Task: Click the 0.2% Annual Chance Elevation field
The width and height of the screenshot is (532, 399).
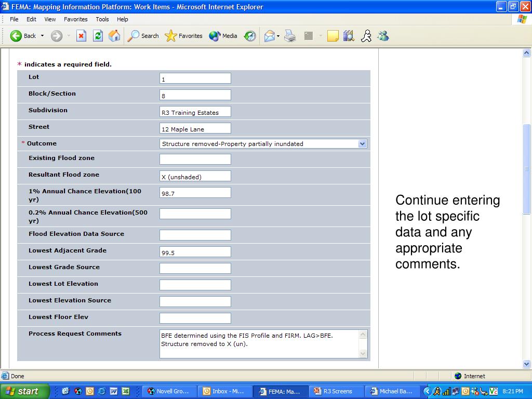Action: 195,214
